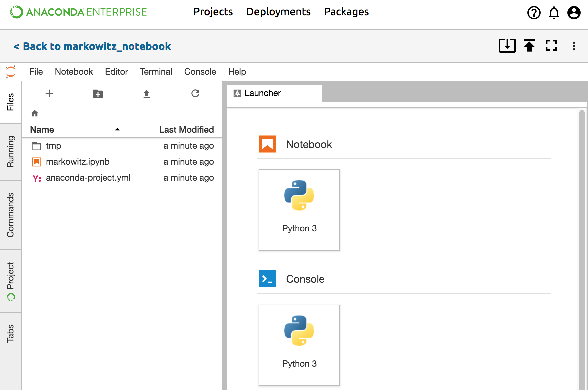The image size is (588, 390).
Task: Open the user account profile icon
Action: tap(574, 13)
